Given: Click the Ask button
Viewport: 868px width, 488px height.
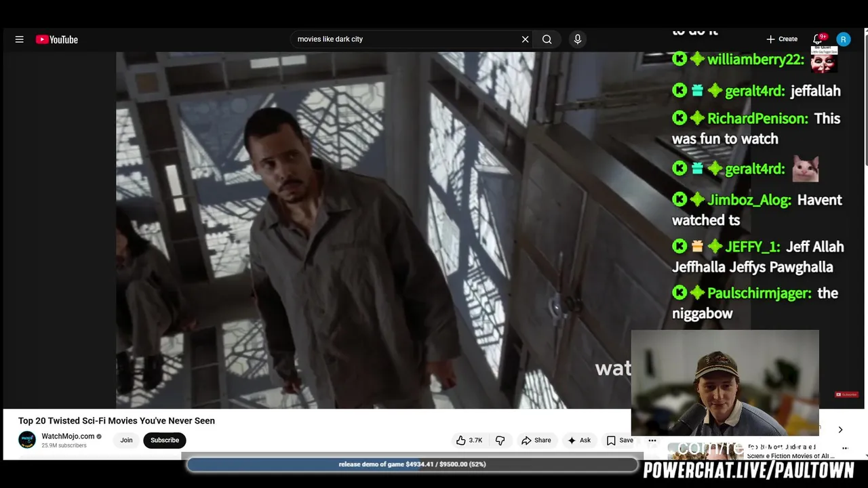Looking at the screenshot, I should pos(579,440).
